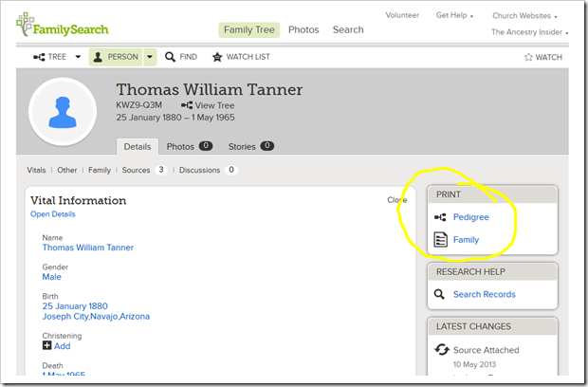This screenshot has height=387, width=588.
Task: Click the plus icon to add Christening
Action: pyautogui.click(x=46, y=345)
